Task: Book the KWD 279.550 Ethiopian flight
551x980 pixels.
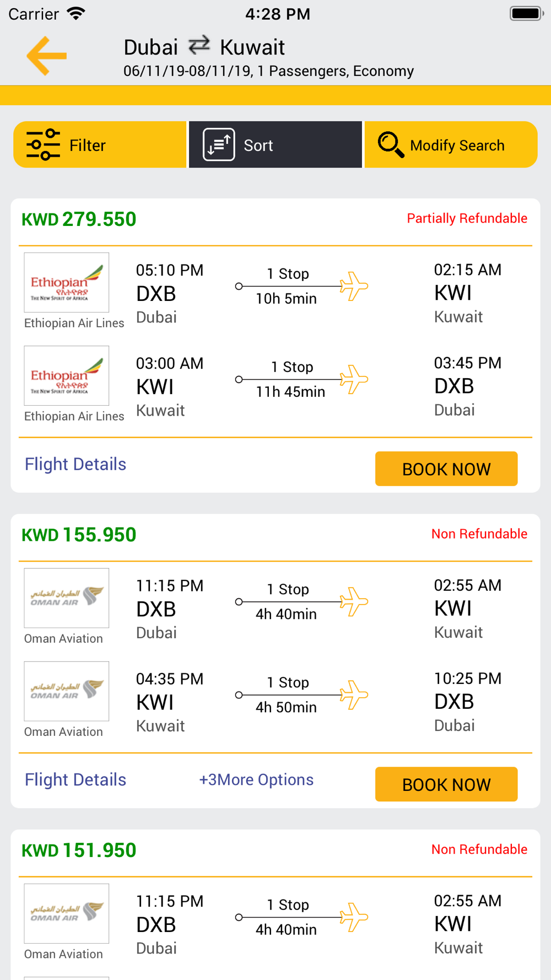Action: point(446,469)
